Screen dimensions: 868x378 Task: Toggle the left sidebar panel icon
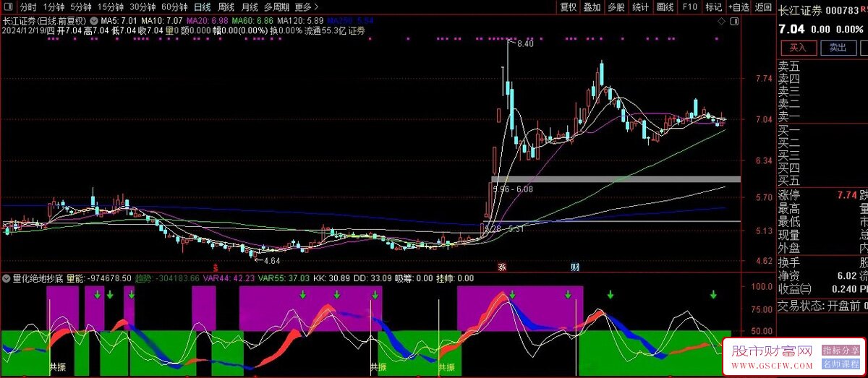point(8,7)
